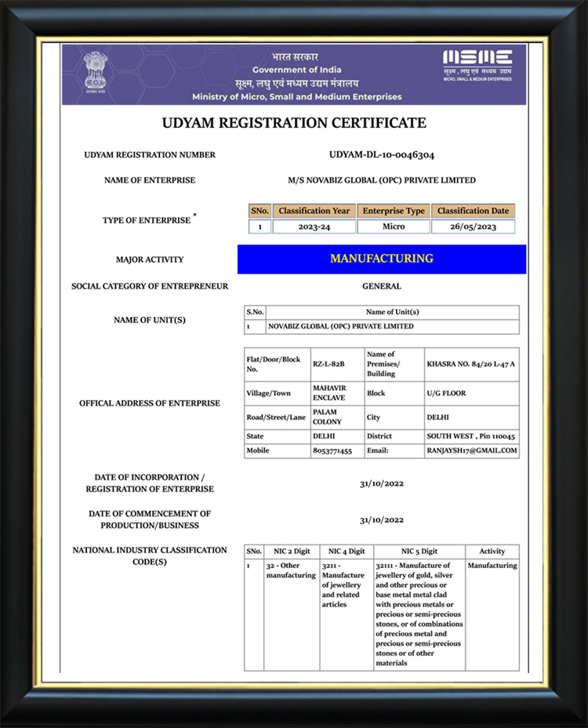Viewport: 588px width, 728px height.
Task: Click 'PALAM COLONY' road cell
Action: click(x=337, y=417)
